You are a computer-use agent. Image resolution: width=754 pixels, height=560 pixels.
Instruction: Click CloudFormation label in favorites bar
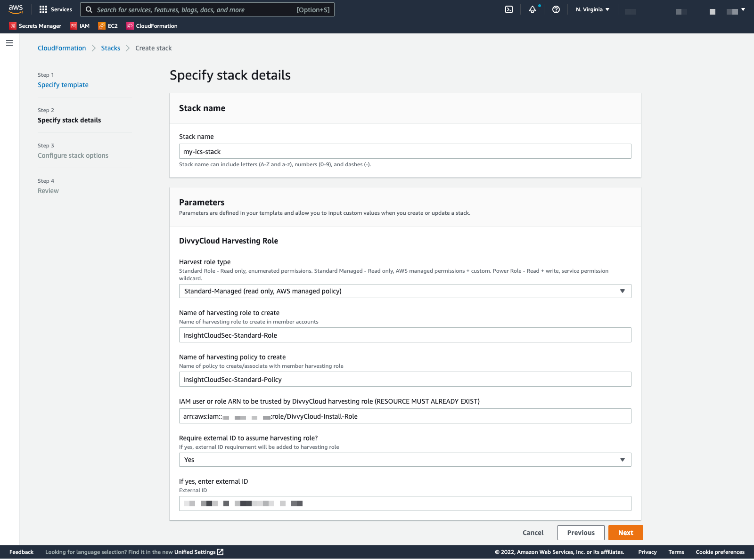coord(157,26)
